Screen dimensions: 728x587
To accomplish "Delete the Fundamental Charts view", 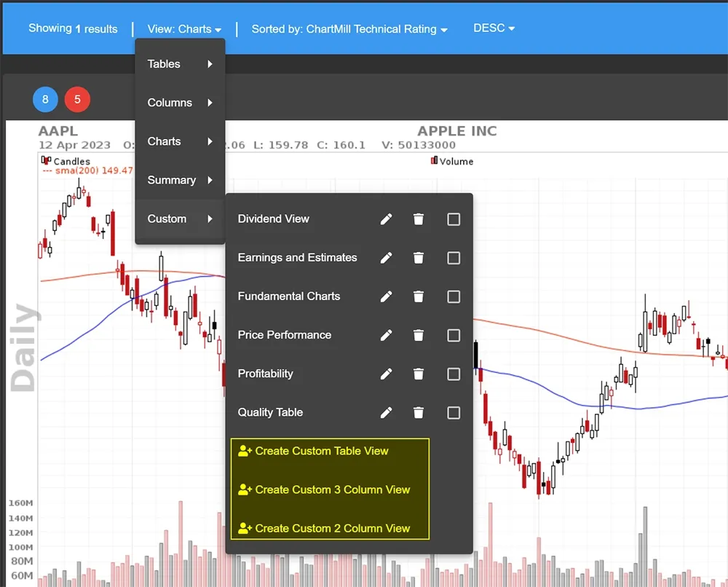I will point(419,296).
